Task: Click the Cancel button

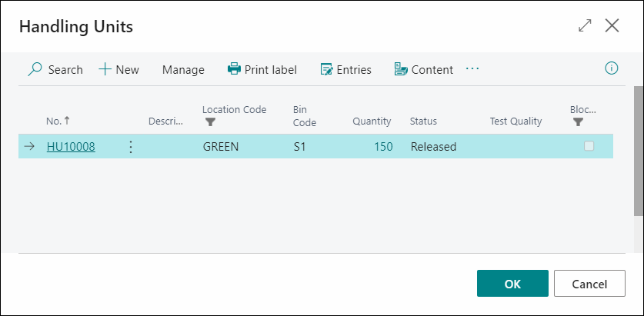Action: pyautogui.click(x=589, y=283)
